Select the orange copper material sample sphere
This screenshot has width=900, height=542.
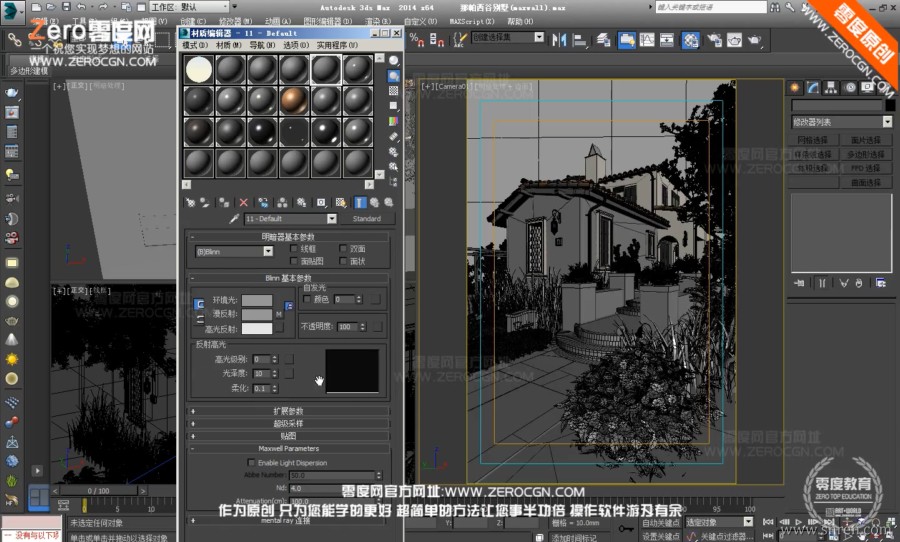pos(293,99)
